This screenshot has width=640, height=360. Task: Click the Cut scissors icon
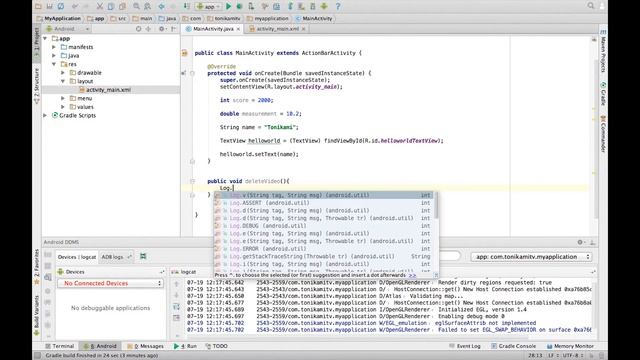click(x=100, y=6)
